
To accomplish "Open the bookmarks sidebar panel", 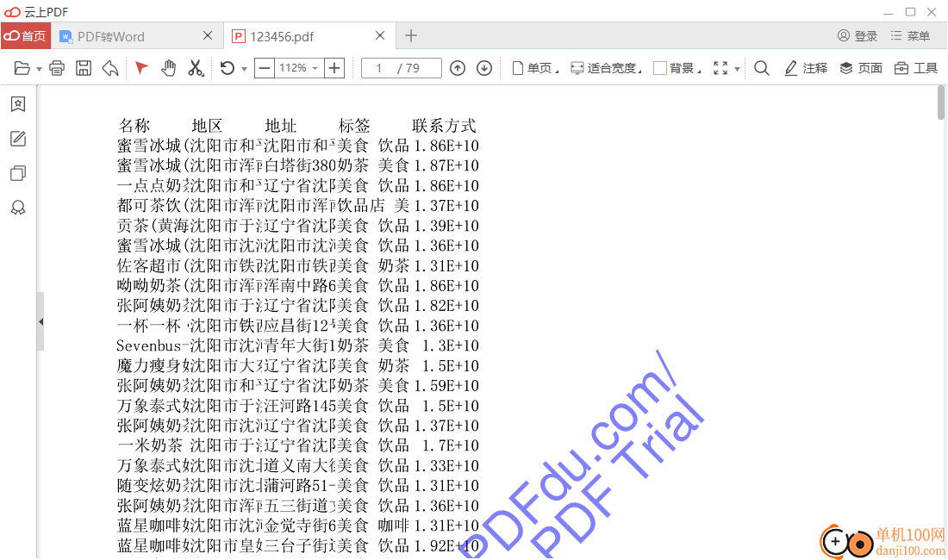I will click(x=18, y=104).
